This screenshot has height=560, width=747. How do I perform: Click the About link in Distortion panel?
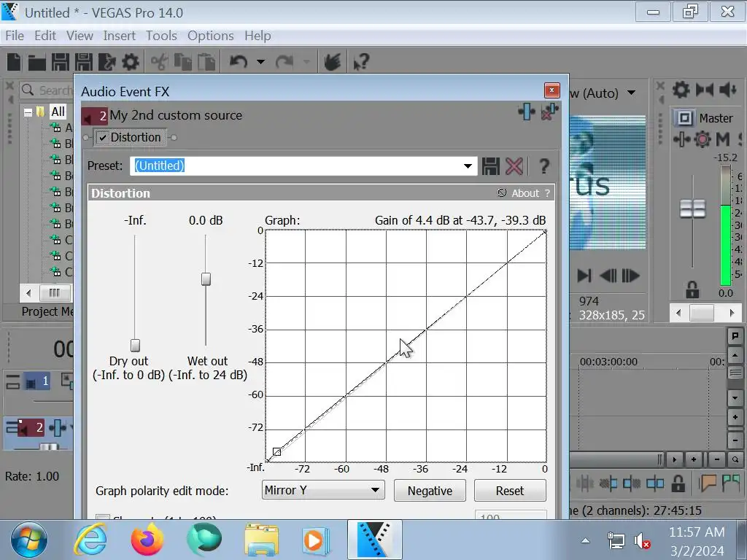point(525,192)
